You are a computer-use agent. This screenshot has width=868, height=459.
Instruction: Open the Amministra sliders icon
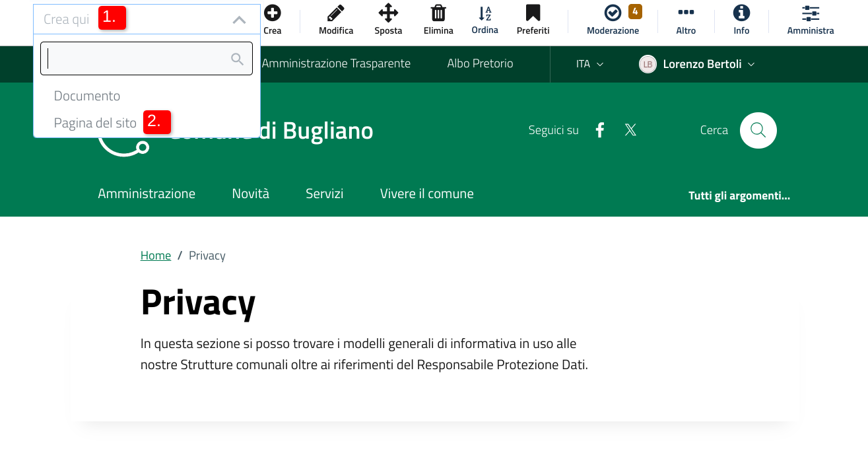click(x=811, y=13)
